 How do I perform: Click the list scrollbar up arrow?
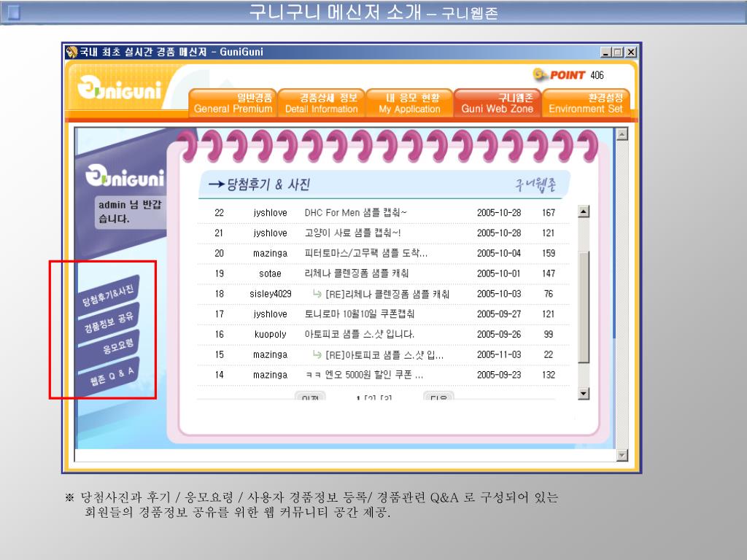click(x=584, y=211)
